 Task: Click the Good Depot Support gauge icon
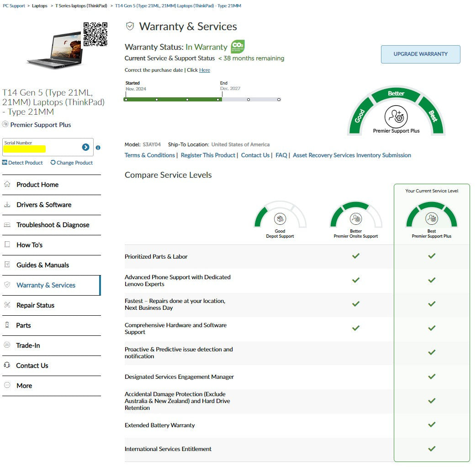pos(280,218)
